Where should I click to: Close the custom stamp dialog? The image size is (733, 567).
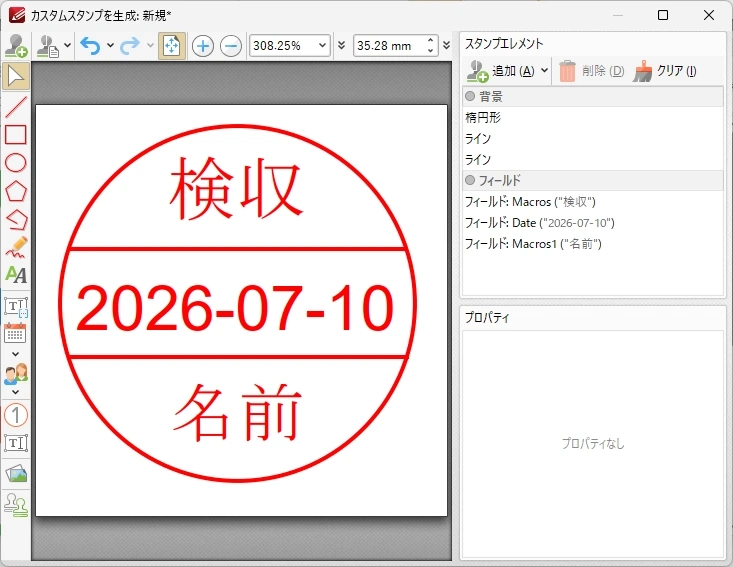tap(709, 15)
